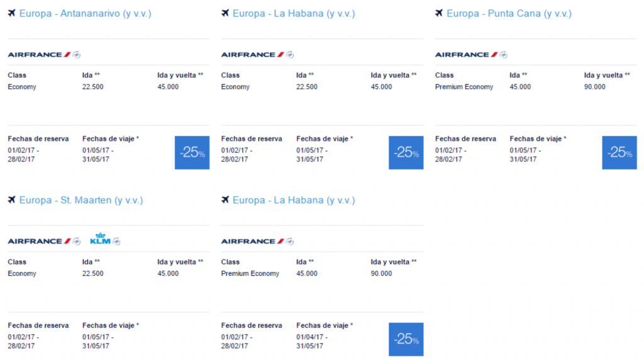
Task: Click the airplane icon beside Europa - St. Maarten
Action: click(11, 200)
